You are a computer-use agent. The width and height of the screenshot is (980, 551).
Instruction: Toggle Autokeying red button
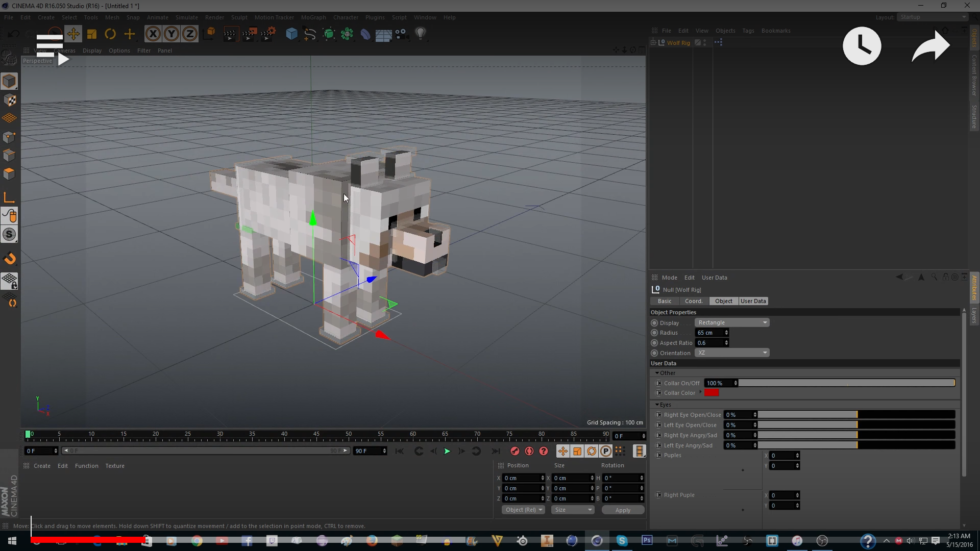click(x=529, y=451)
